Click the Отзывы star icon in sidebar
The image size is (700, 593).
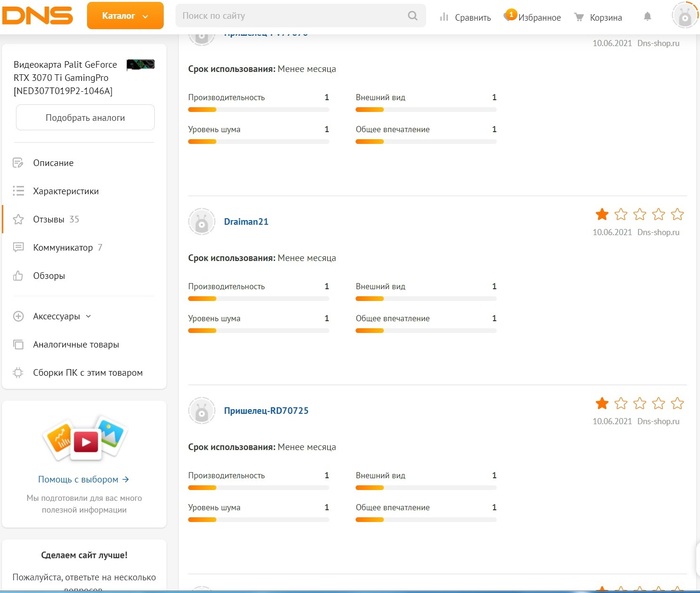pos(18,219)
